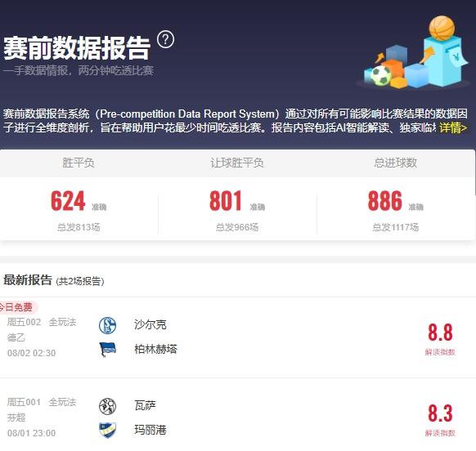Viewport: 476px width, 451px height.
Task: Switch to the 总进球数 tab
Action: (x=396, y=163)
